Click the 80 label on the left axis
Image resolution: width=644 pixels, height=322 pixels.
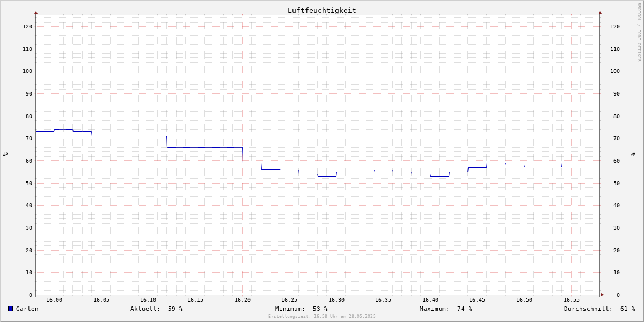(29, 116)
